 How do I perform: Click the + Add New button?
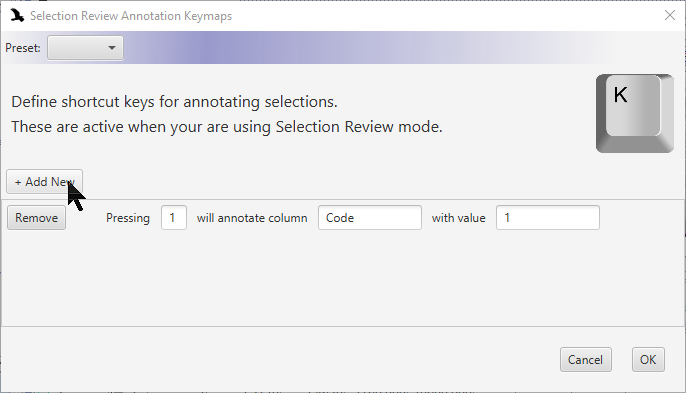tap(44, 182)
